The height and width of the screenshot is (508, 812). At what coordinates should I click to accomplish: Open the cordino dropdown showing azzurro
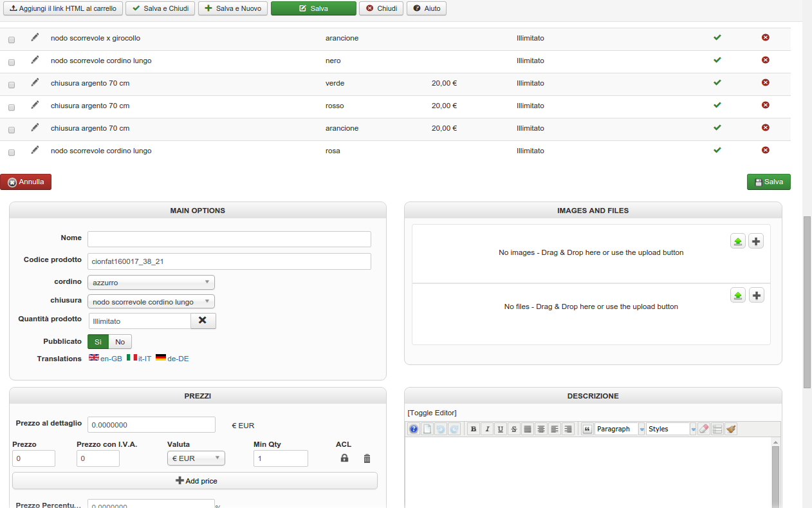(x=151, y=282)
